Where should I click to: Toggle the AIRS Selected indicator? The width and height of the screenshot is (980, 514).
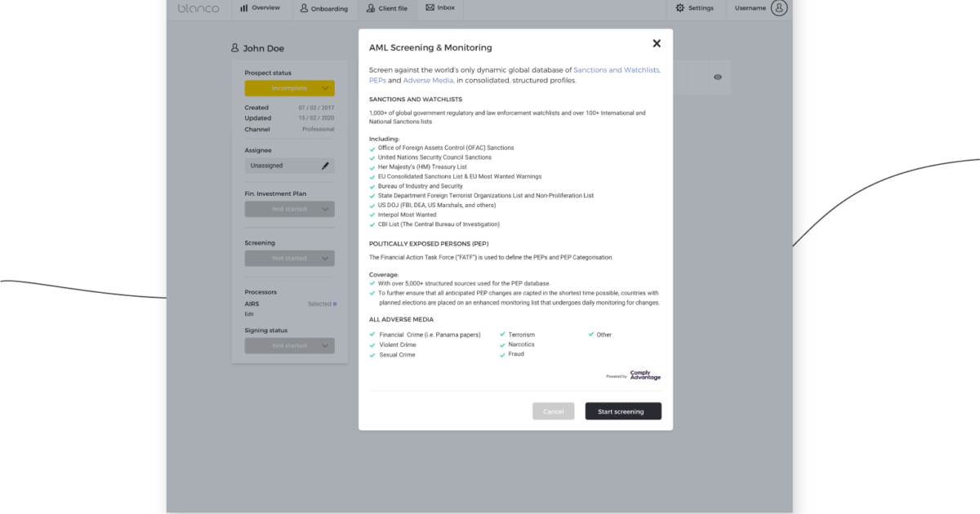[x=335, y=304]
